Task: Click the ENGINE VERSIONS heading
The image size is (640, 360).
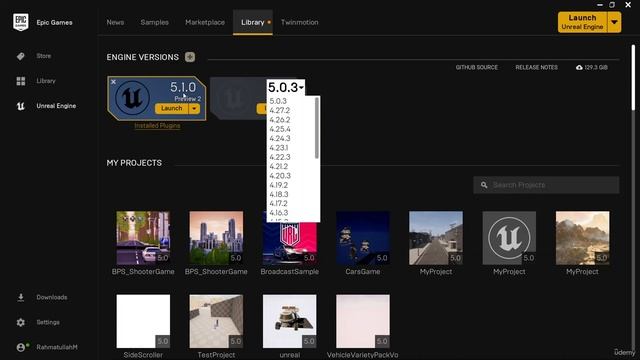Action: (x=142, y=57)
